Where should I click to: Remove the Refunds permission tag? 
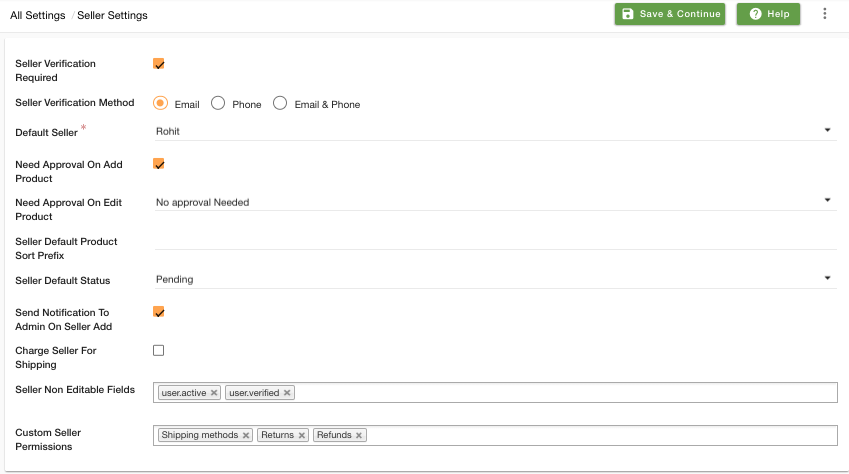[358, 435]
